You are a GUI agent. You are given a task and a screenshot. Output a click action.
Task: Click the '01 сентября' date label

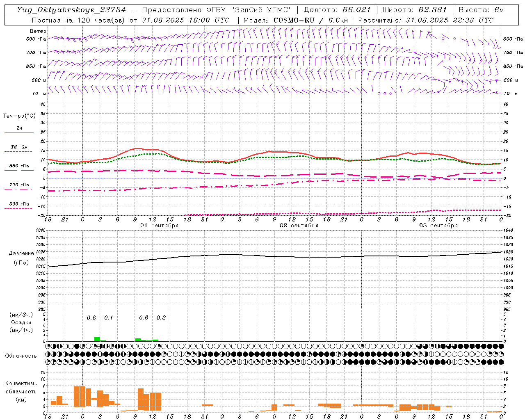[x=160, y=226]
